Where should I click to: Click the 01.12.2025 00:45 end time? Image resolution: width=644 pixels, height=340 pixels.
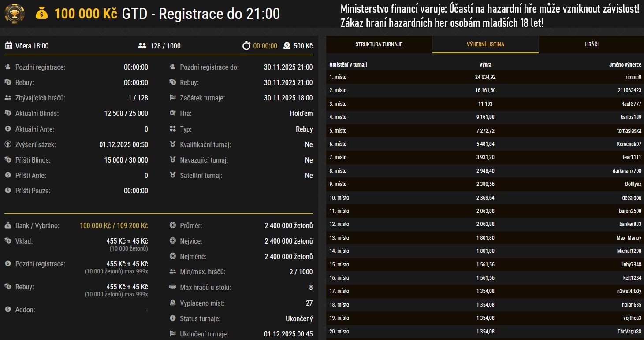(x=288, y=334)
